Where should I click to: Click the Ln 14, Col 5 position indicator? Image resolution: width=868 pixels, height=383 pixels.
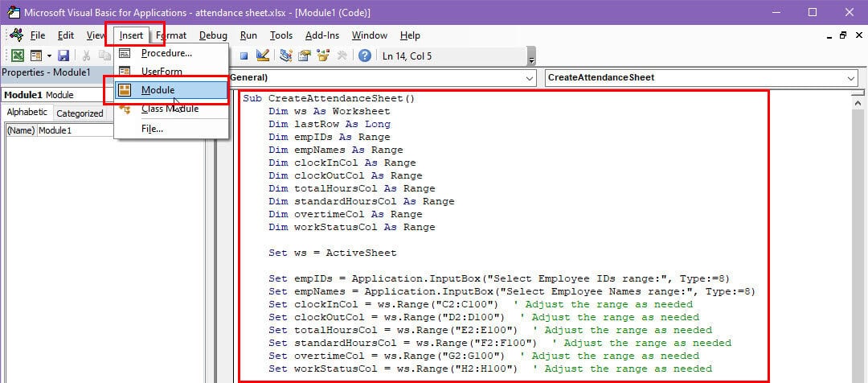point(407,56)
